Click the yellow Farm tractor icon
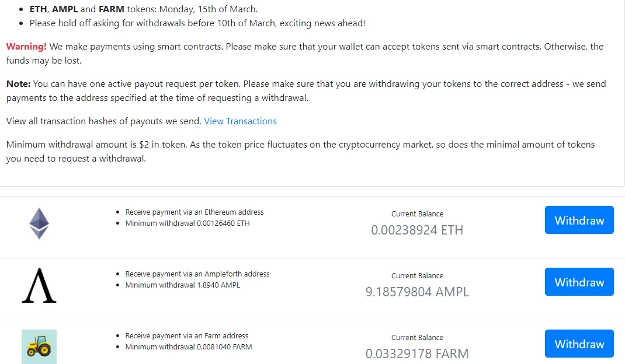 [39, 346]
